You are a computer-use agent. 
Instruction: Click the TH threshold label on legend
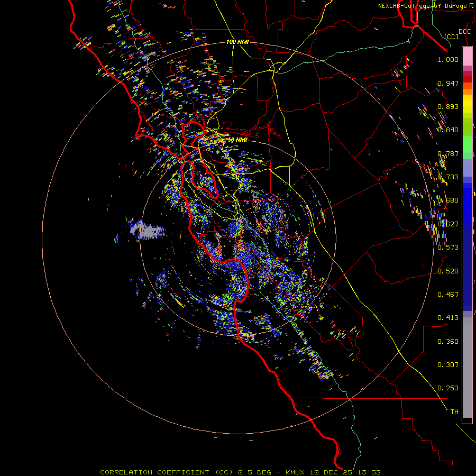[x=454, y=412]
